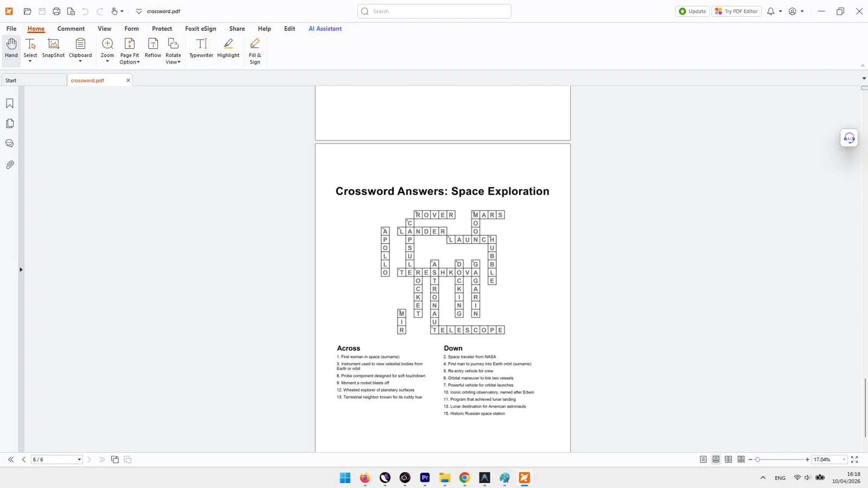Toggle full screen mode icon

tap(854, 460)
